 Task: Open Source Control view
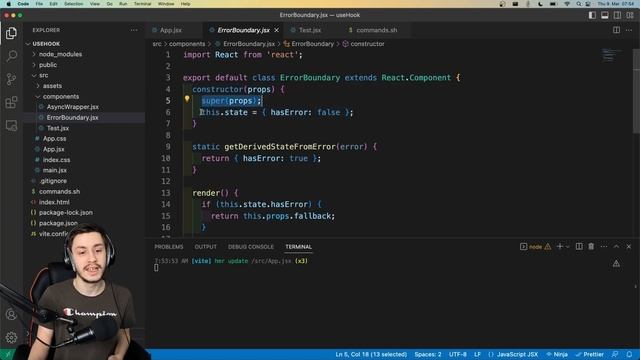pyautogui.click(x=11, y=79)
